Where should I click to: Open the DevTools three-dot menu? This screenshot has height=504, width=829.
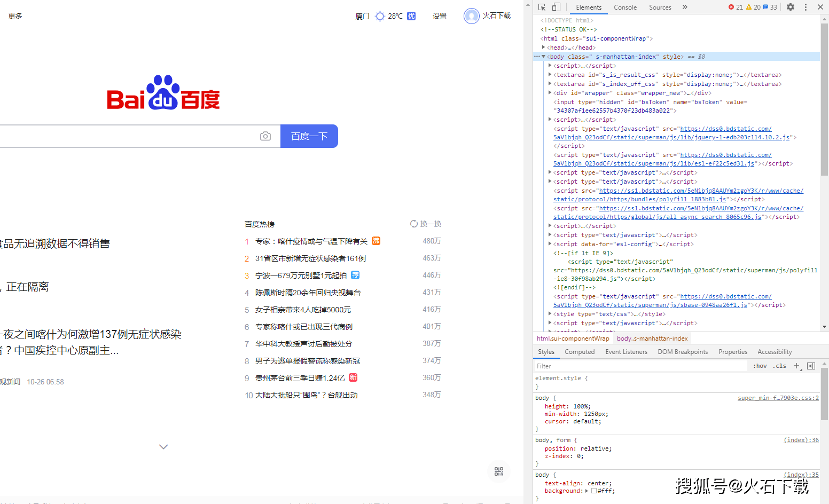[x=805, y=7]
